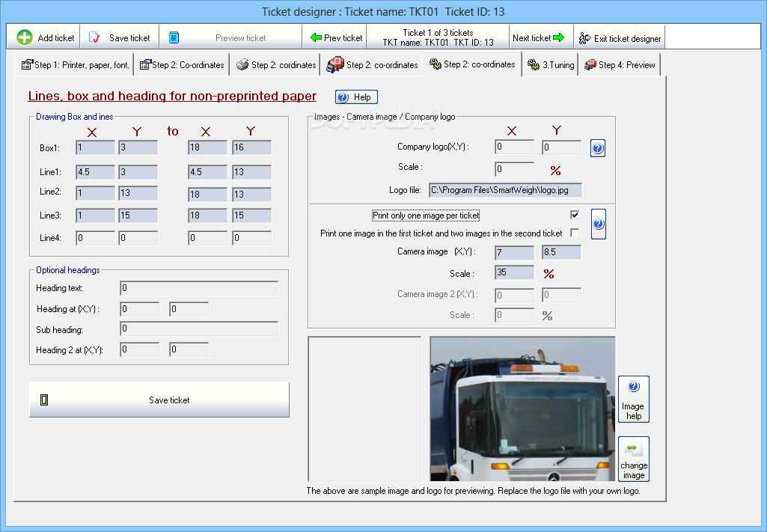Click icon on large Save ticket button

(44, 400)
